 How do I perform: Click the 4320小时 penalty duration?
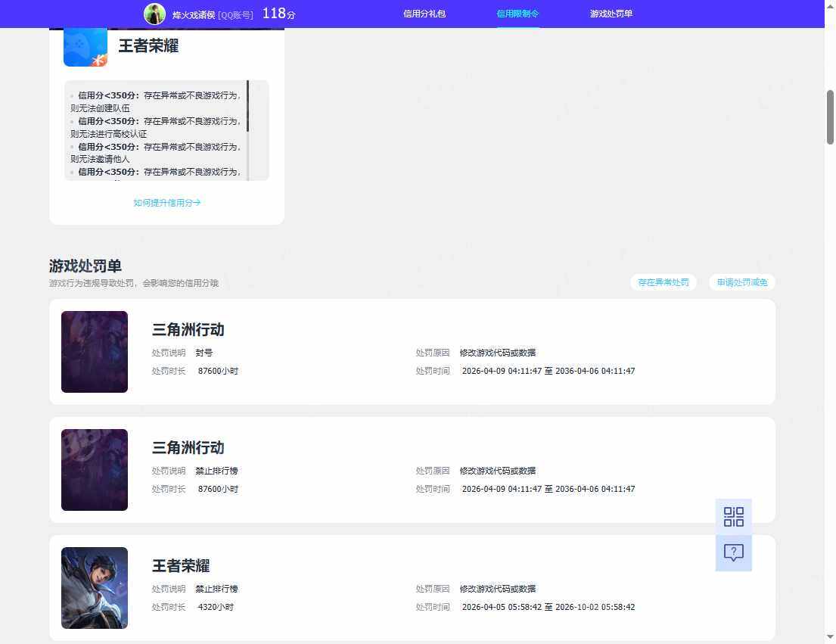[216, 607]
